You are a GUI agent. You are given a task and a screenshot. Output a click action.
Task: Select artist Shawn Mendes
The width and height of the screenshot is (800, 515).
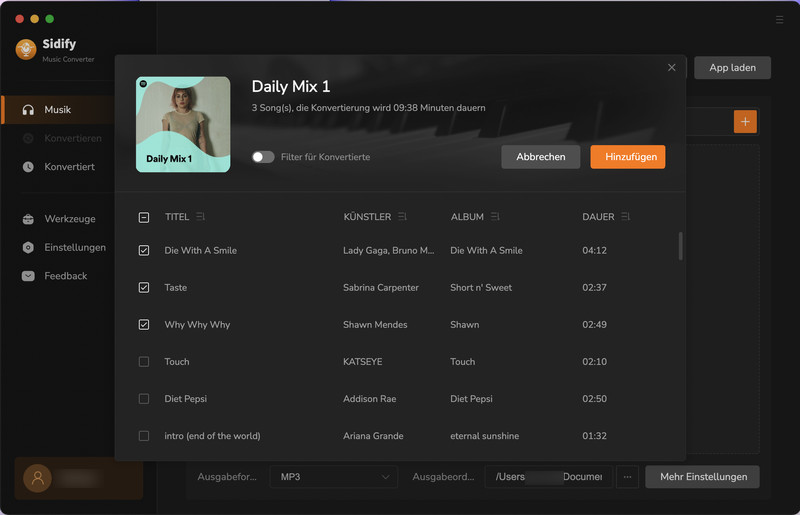click(375, 325)
